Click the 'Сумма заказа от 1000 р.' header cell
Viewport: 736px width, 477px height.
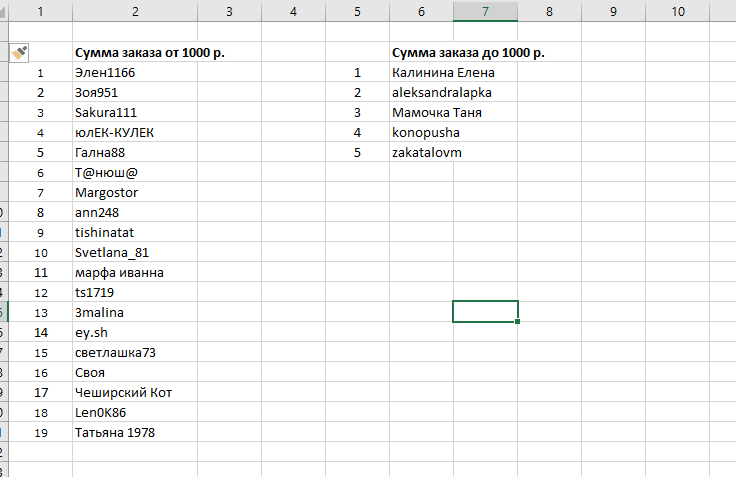[x=148, y=53]
